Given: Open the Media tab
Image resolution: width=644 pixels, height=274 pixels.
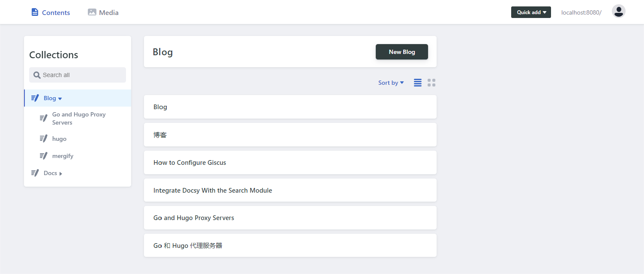Looking at the screenshot, I should tap(108, 12).
